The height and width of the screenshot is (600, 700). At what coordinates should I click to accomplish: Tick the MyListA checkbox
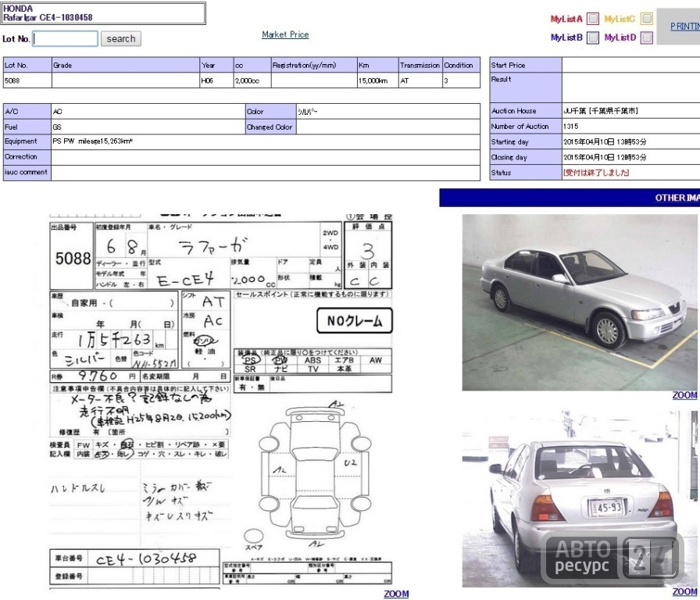tap(593, 19)
